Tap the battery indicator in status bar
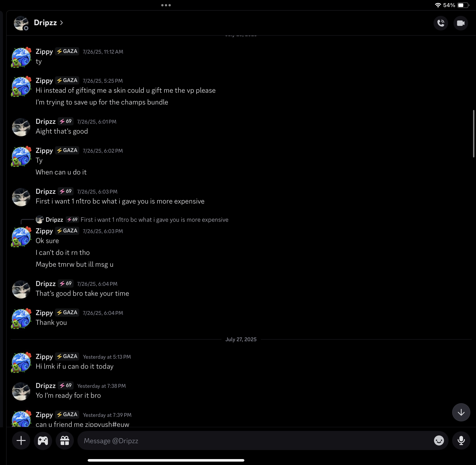The width and height of the screenshot is (476, 465). click(x=463, y=5)
